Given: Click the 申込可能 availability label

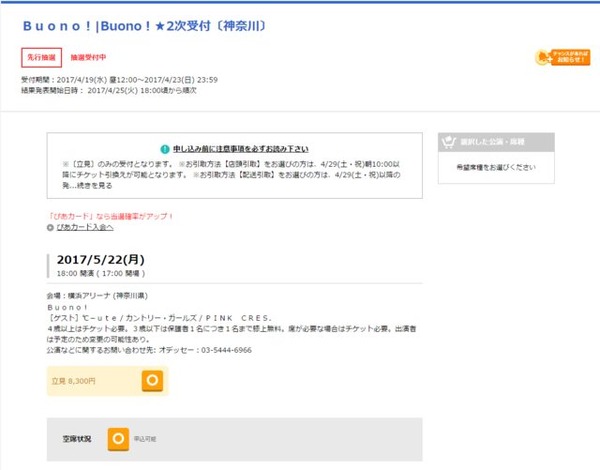Looking at the screenshot, I should click(145, 439).
